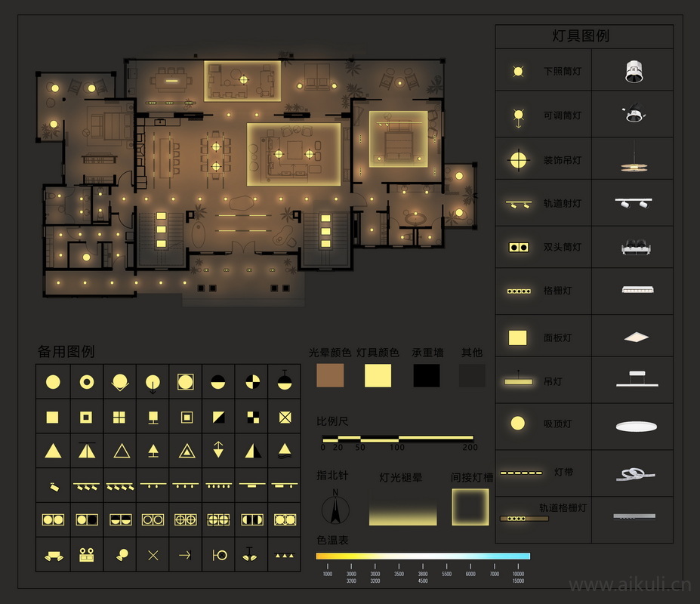View the 装饰吊灯 pendant product photo

tap(634, 157)
